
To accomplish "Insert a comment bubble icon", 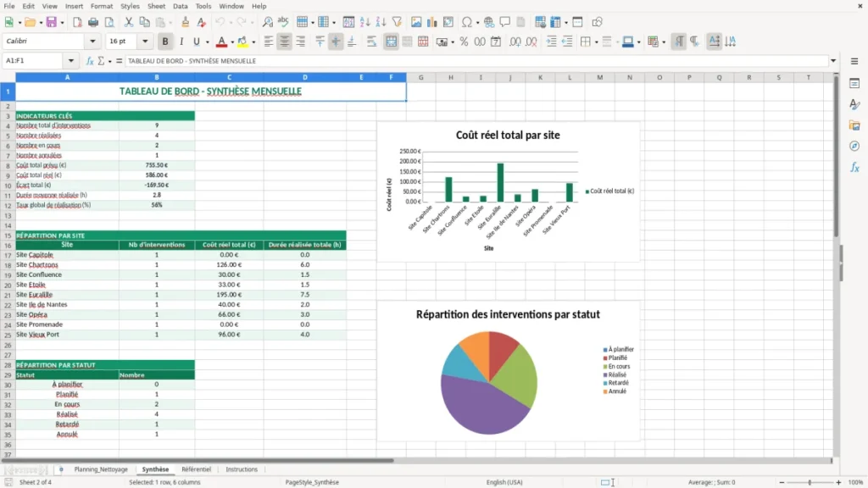I will click(505, 22).
